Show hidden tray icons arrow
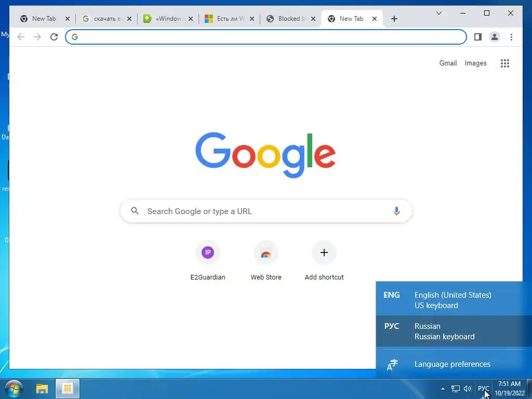 tap(443, 389)
